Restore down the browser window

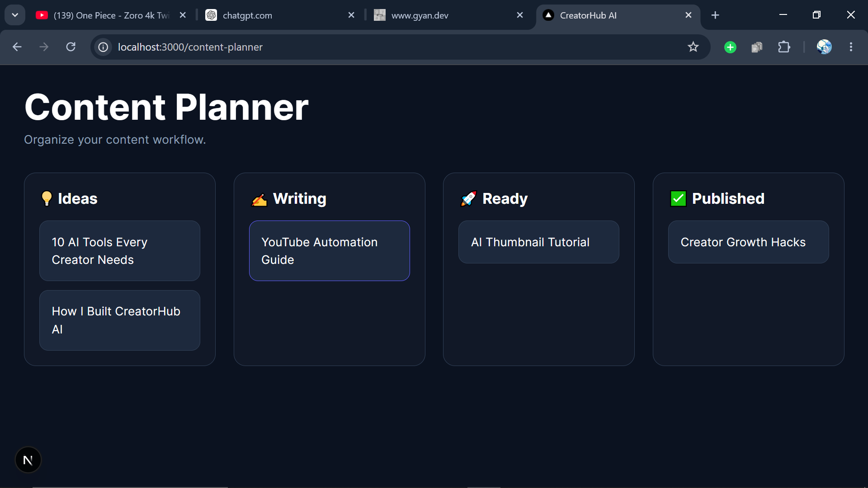pyautogui.click(x=816, y=15)
